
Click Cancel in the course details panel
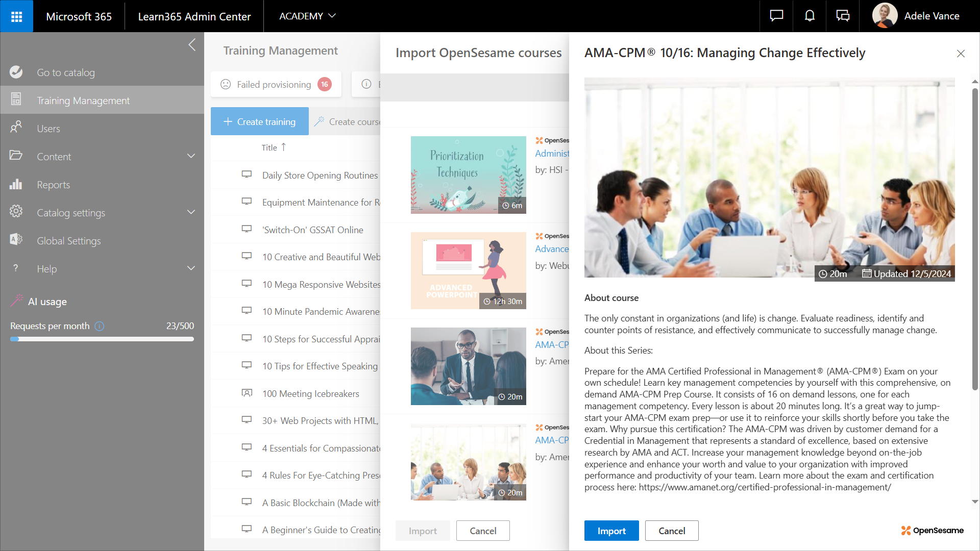[x=672, y=531]
